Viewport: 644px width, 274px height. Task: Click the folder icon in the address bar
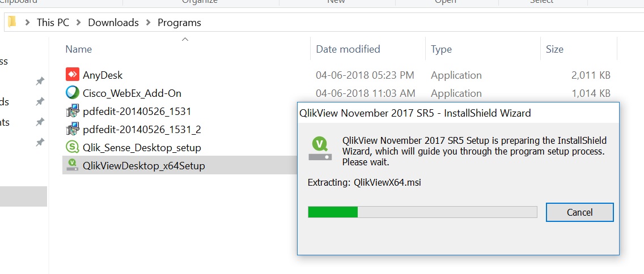(x=12, y=22)
